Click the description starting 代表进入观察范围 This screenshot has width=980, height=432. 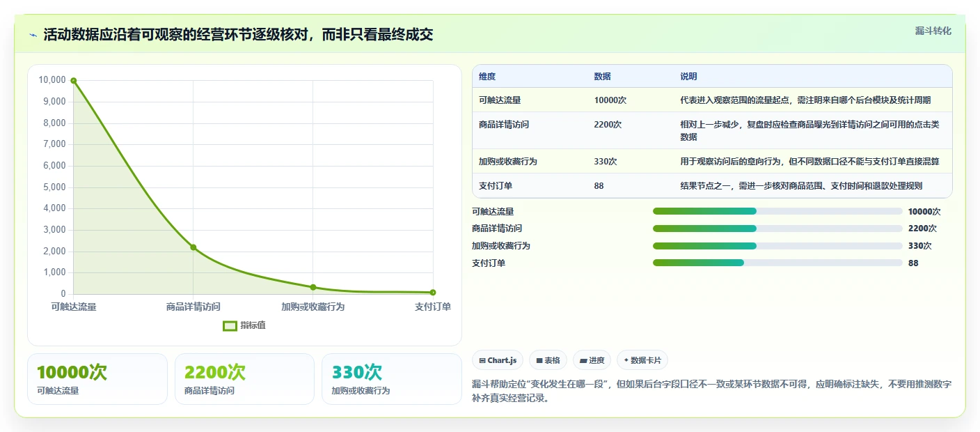(805, 100)
